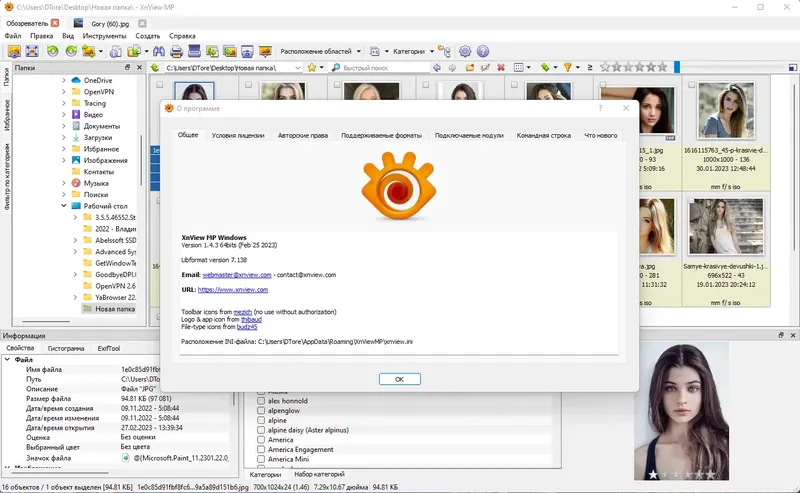Rotate image clockwise with the toolbar icon

(71, 51)
